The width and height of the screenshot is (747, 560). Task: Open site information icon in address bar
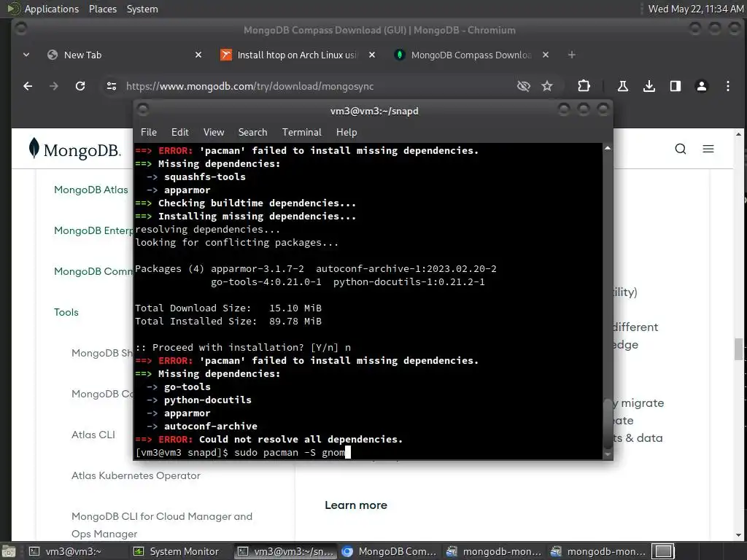pyautogui.click(x=112, y=86)
